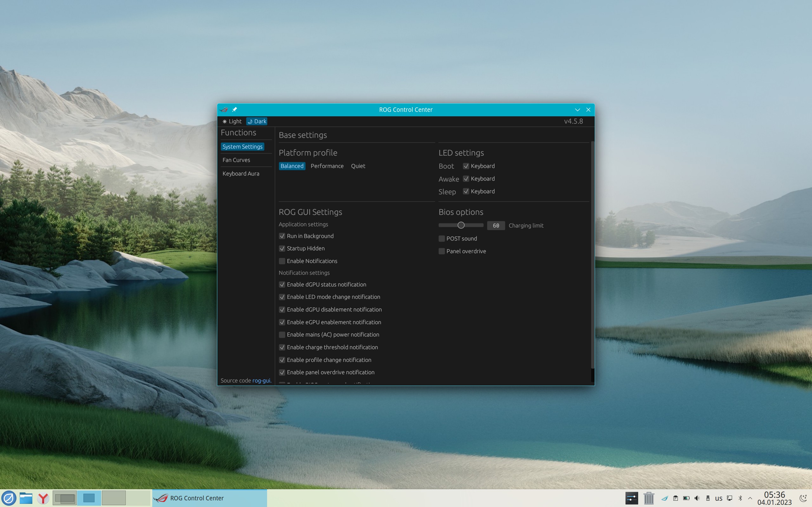Viewport: 812px width, 507px height.
Task: Open the rog-gui source code link
Action: pyautogui.click(x=261, y=381)
